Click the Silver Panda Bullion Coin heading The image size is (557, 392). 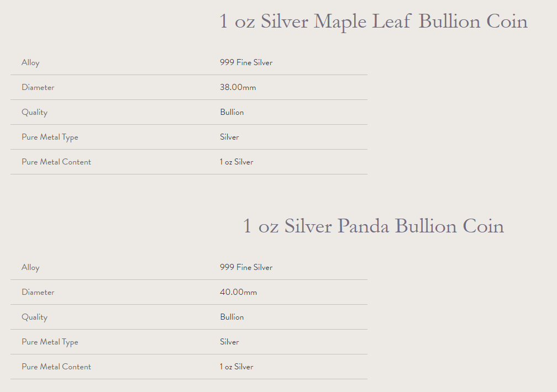click(374, 226)
